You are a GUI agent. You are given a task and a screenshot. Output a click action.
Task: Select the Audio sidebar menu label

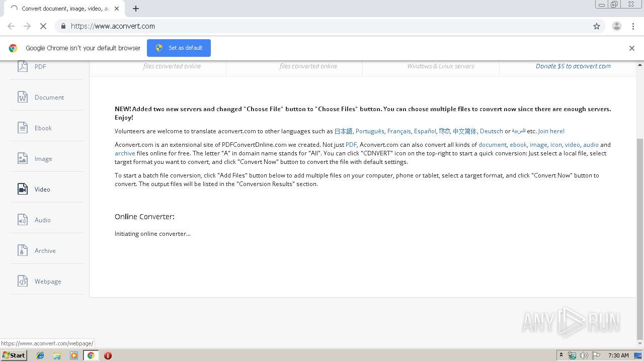(43, 220)
